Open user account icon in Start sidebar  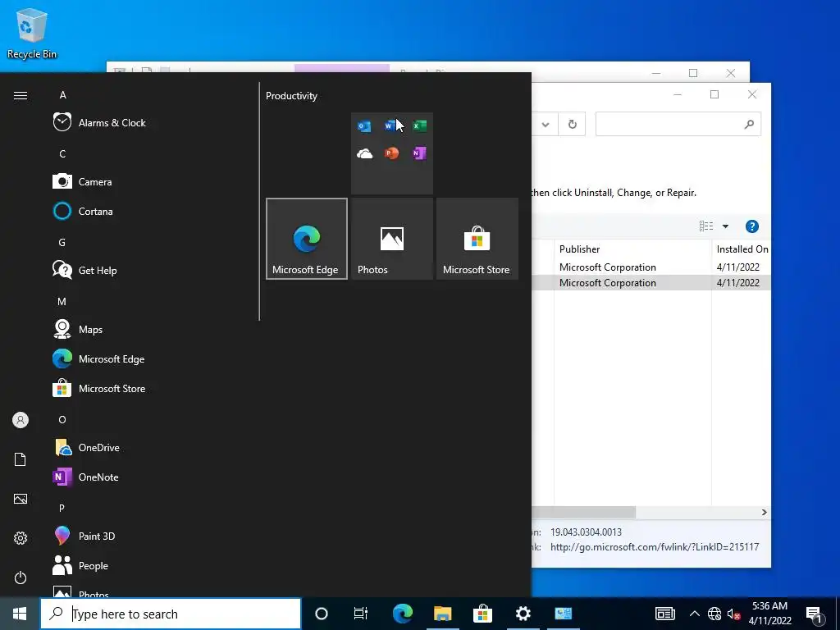pyautogui.click(x=21, y=420)
